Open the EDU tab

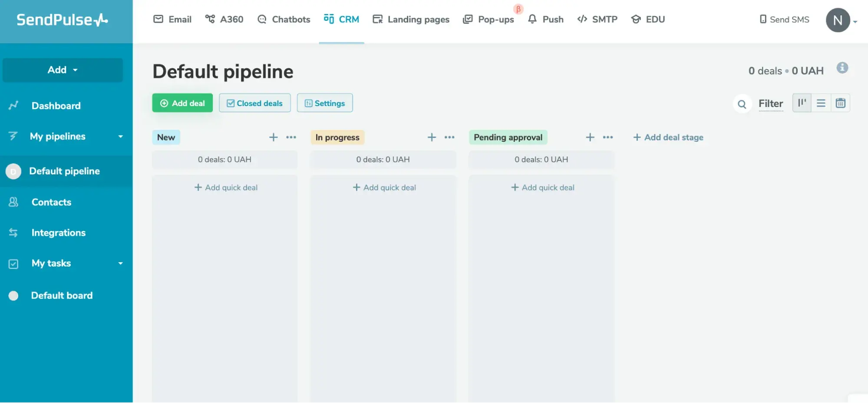(647, 19)
